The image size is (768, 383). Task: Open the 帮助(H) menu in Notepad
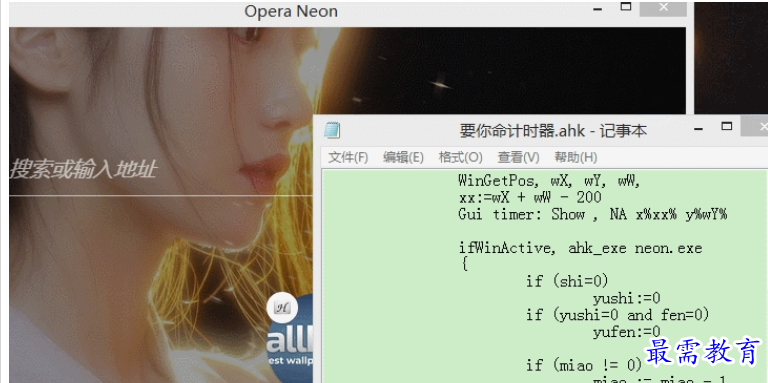(576, 157)
